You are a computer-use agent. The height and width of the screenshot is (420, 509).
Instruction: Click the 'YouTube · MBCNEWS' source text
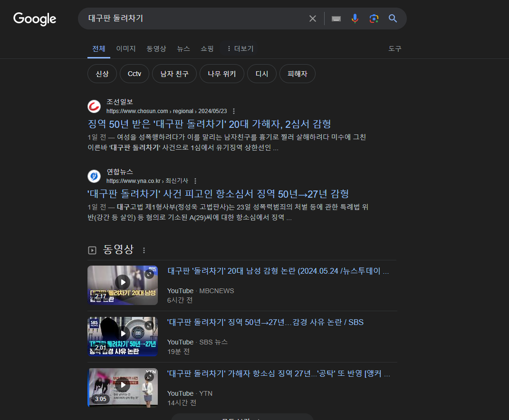[x=201, y=291]
